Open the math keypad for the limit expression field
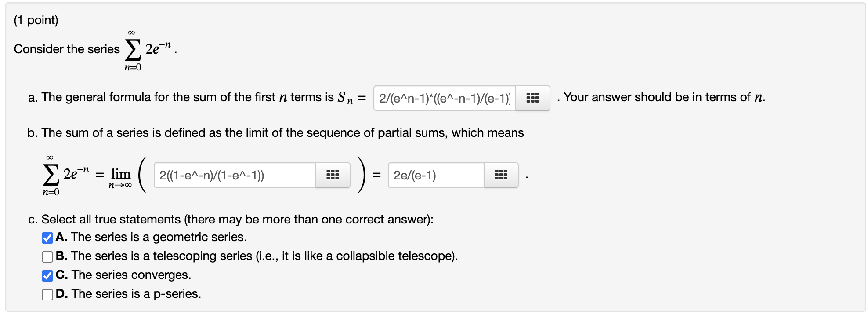868x315 pixels. pyautogui.click(x=333, y=175)
